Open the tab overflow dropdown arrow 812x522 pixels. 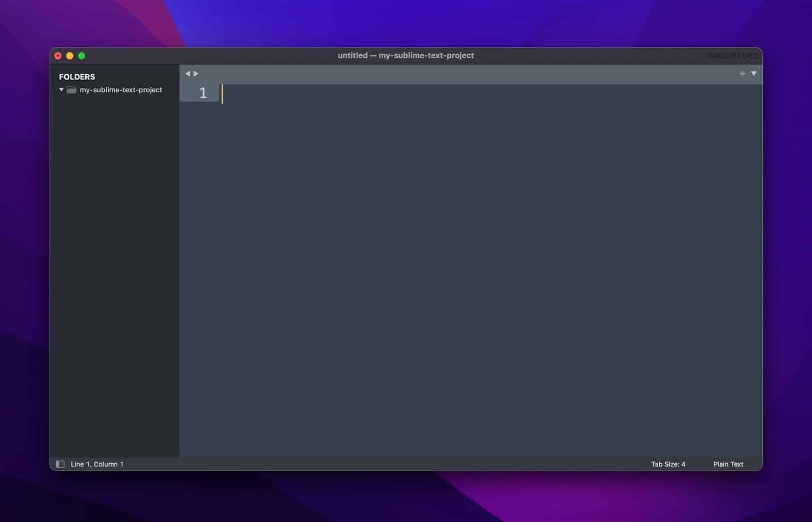tap(754, 74)
